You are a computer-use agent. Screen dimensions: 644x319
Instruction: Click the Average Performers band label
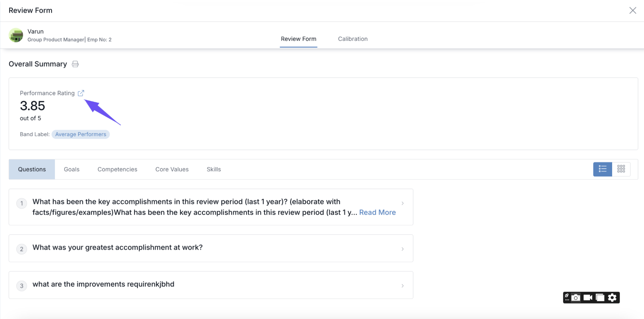81,134
